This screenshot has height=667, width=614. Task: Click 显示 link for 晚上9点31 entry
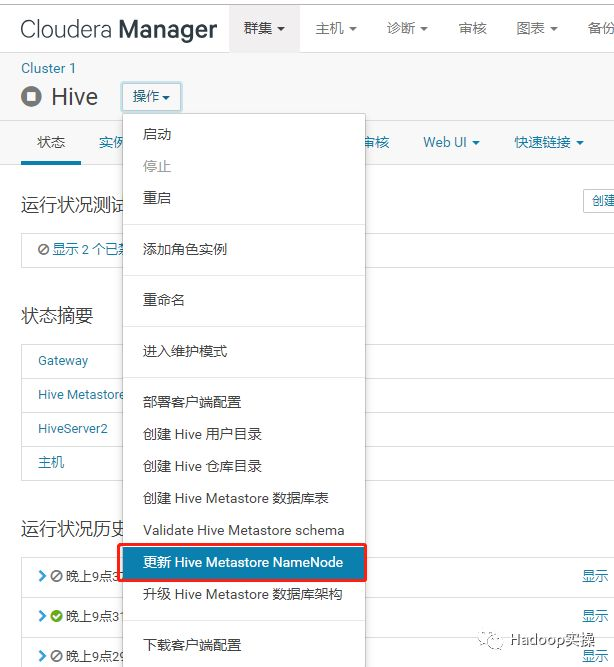(x=595, y=616)
